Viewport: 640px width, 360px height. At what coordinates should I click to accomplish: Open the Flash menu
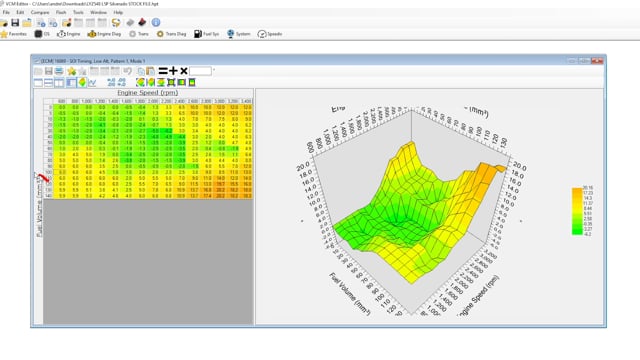(x=61, y=13)
